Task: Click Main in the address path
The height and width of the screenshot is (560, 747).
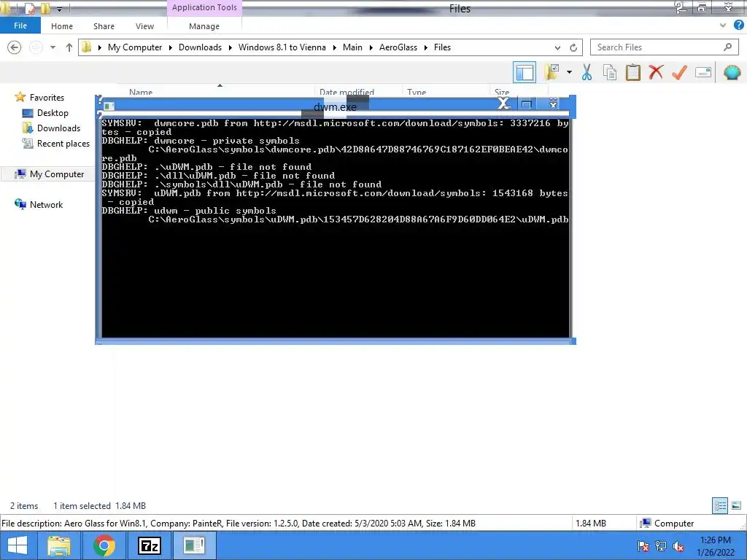Action: click(352, 47)
